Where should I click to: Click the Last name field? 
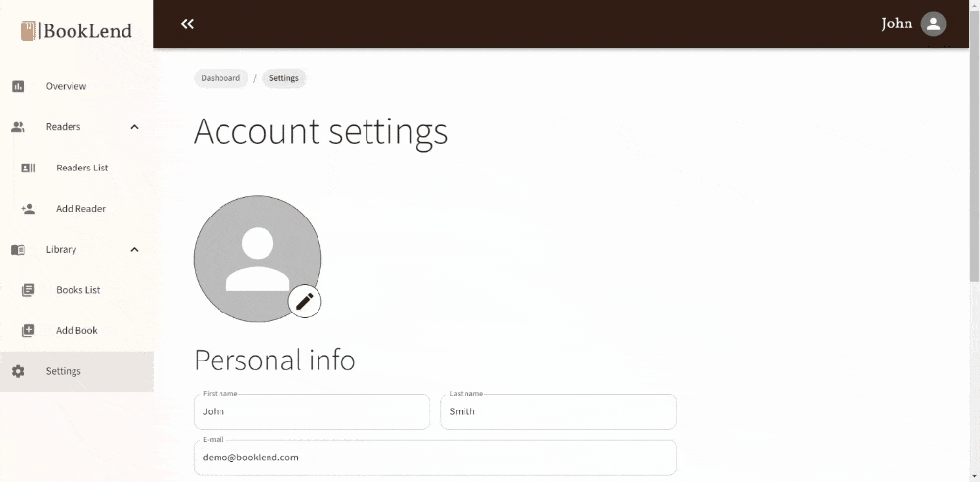pyautogui.click(x=559, y=411)
